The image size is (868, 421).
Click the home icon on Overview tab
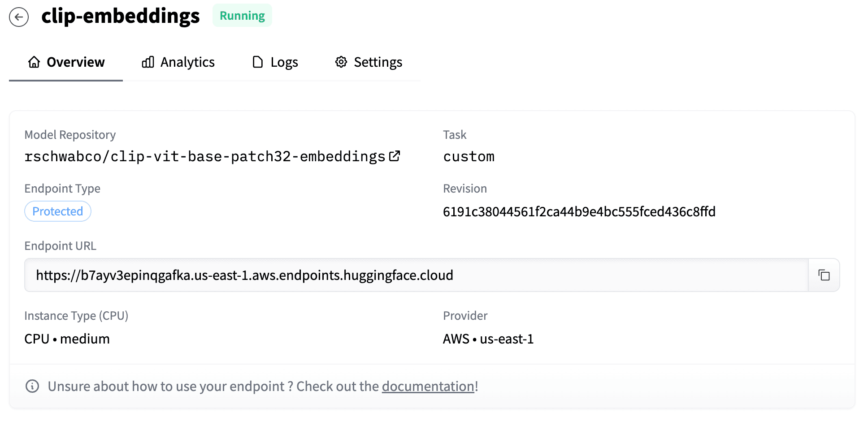pos(34,62)
